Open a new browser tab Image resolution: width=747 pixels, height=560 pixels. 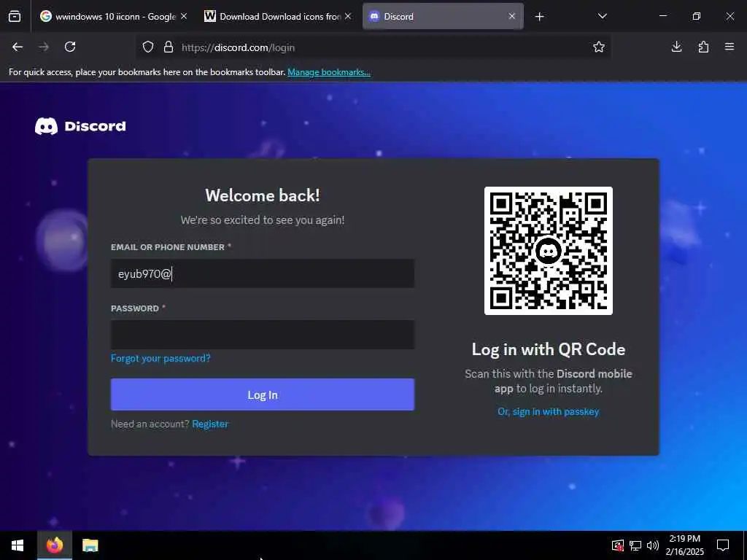point(539,17)
